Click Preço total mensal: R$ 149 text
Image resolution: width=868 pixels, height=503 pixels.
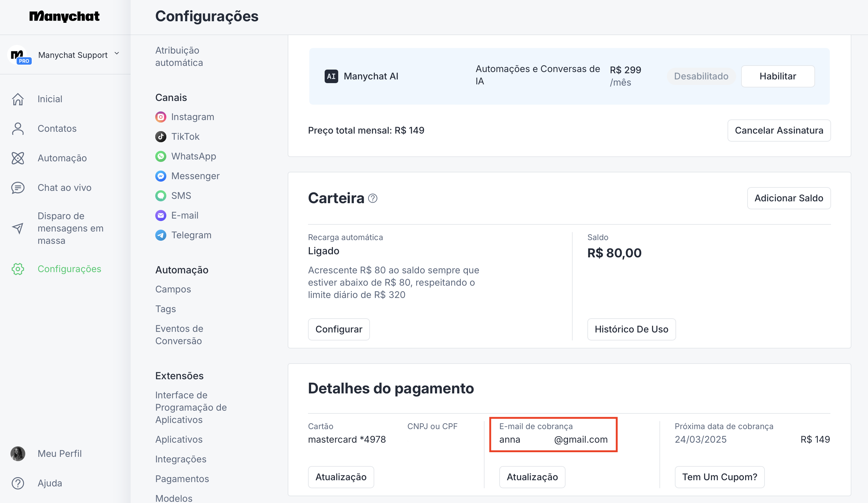click(366, 131)
